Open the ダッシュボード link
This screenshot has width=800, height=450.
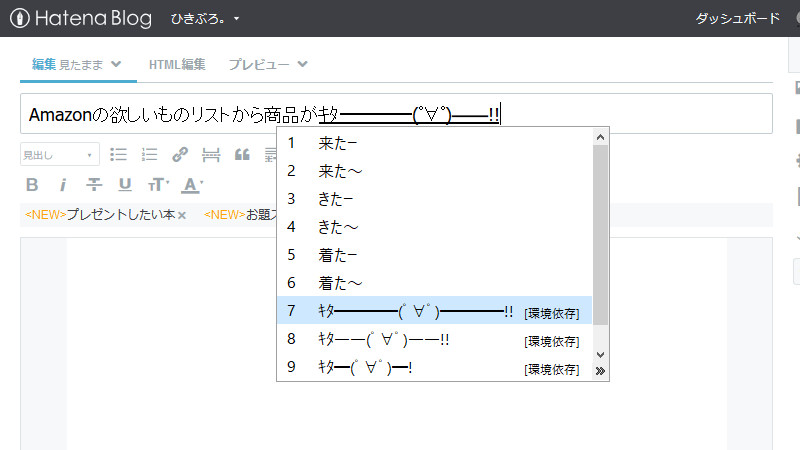737,18
